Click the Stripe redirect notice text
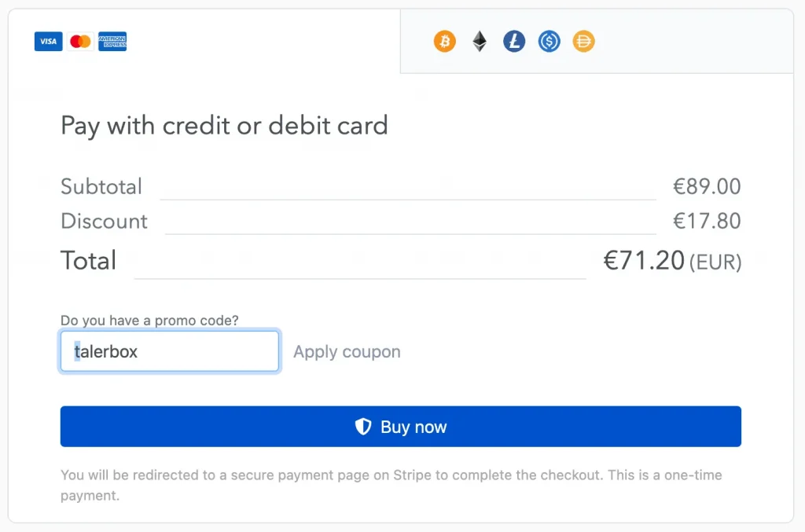The width and height of the screenshot is (805, 532). 391,475
